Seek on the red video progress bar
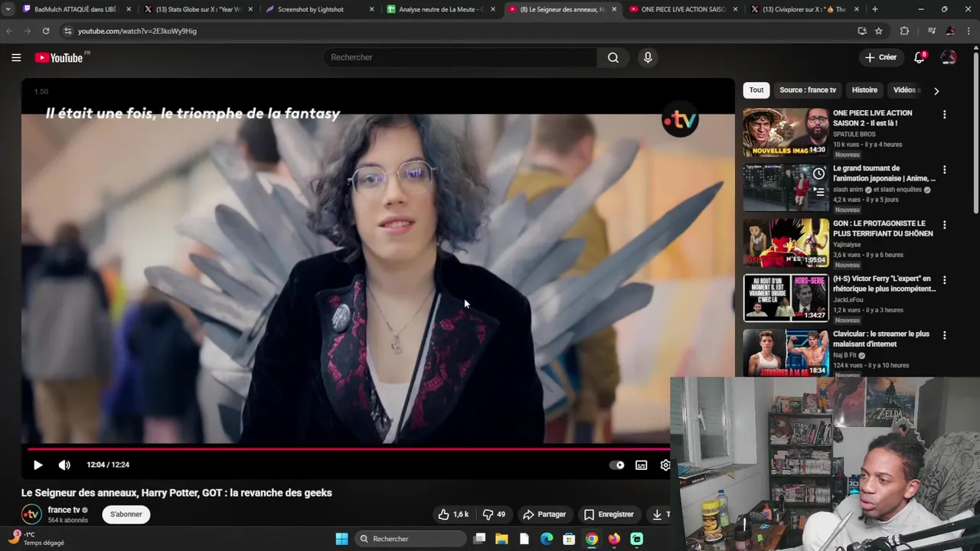980x551 pixels. click(348, 449)
